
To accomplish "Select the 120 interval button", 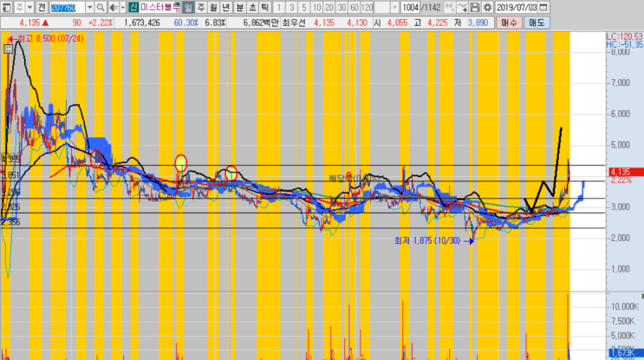I will [368, 7].
